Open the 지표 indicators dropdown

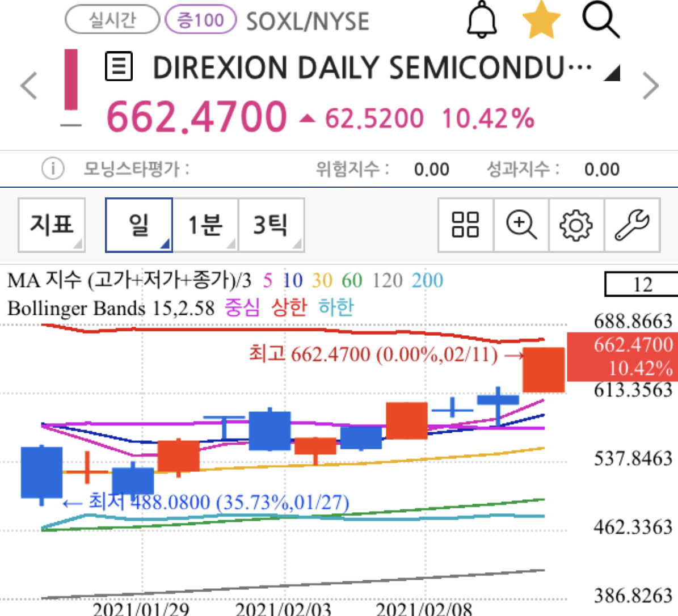52,225
